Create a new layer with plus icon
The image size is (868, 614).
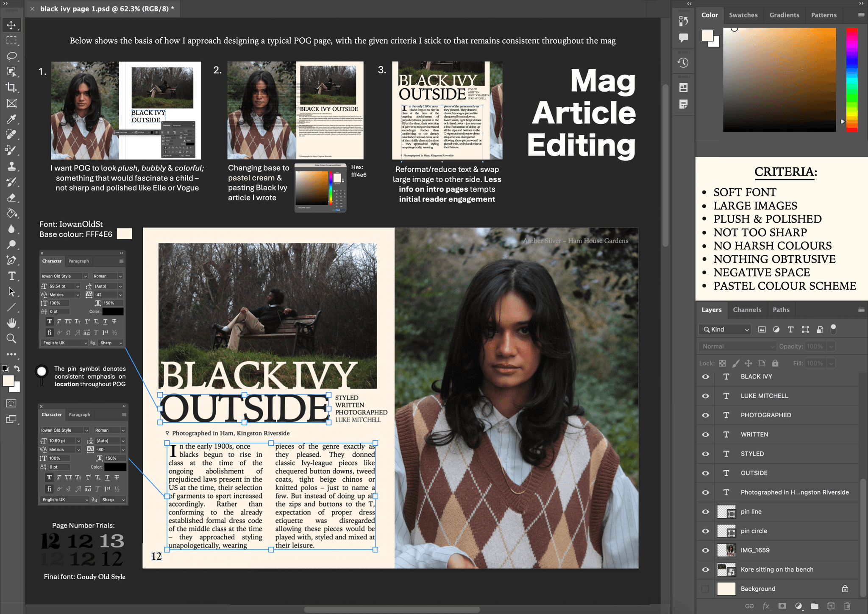click(x=831, y=606)
